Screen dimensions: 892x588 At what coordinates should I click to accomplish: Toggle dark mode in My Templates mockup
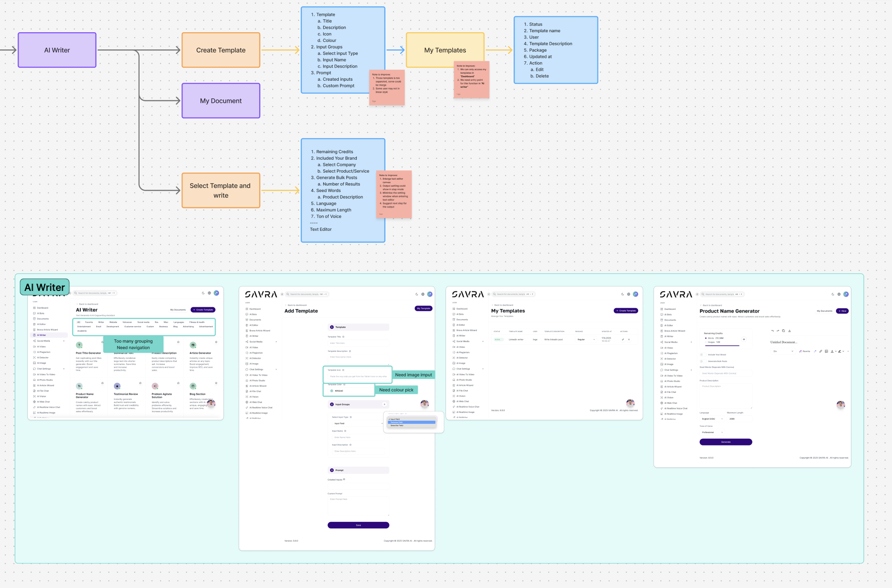click(x=623, y=294)
